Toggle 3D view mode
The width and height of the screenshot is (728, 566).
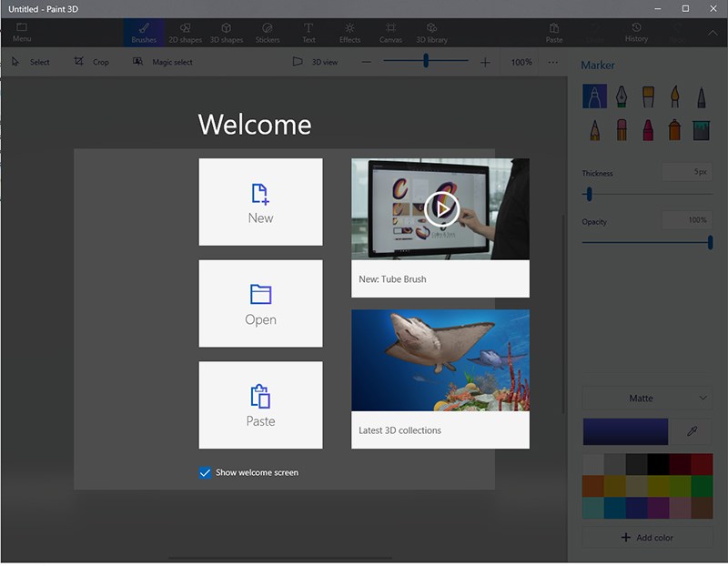point(314,62)
